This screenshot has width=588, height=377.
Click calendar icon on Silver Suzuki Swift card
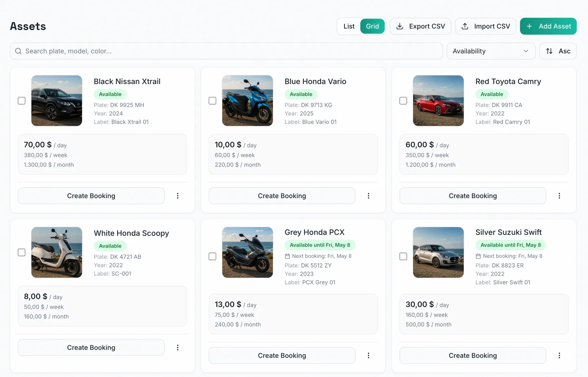478,256
